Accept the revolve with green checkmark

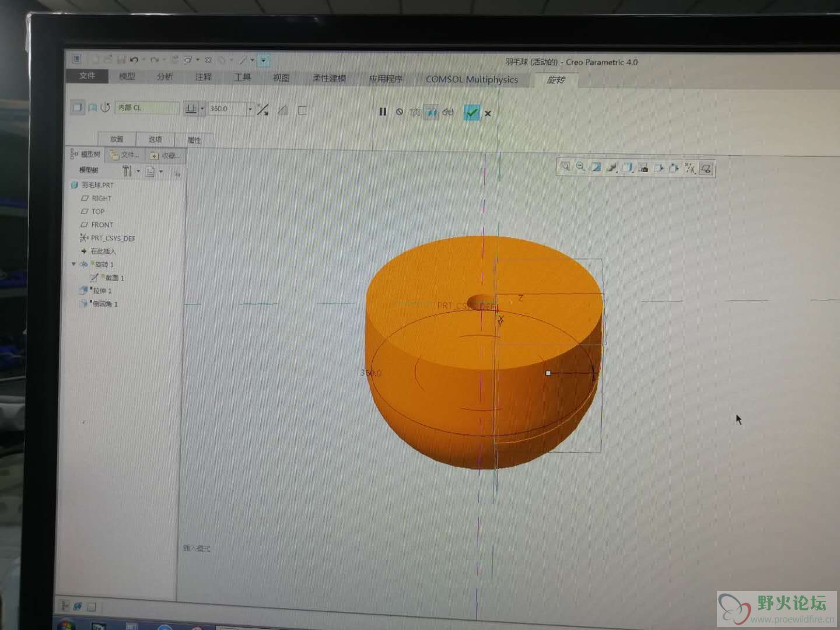point(472,113)
